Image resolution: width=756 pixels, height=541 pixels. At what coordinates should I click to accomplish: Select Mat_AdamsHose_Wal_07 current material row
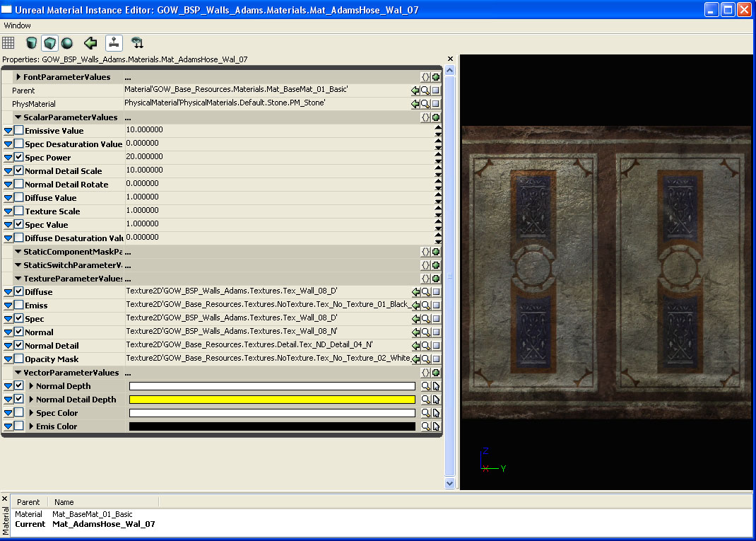click(x=104, y=524)
